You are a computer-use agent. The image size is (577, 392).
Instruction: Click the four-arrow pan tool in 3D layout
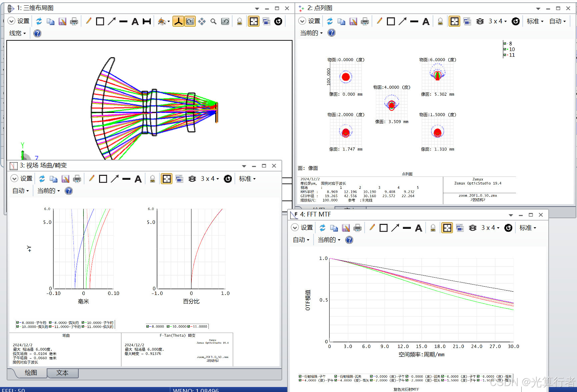coord(202,21)
